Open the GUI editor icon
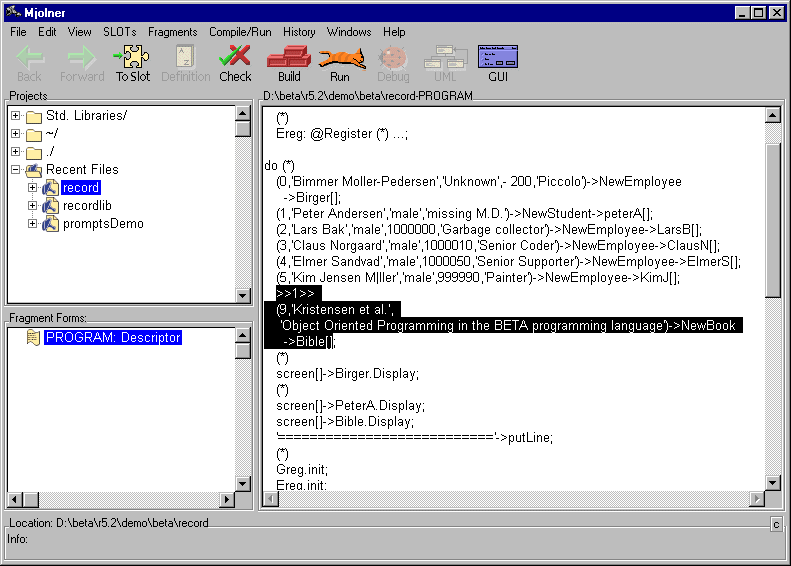 pyautogui.click(x=498, y=62)
